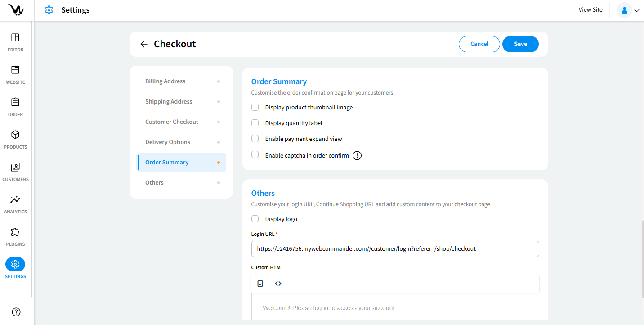Open Products box icon
Viewport: 644px width, 325px height.
15,135
